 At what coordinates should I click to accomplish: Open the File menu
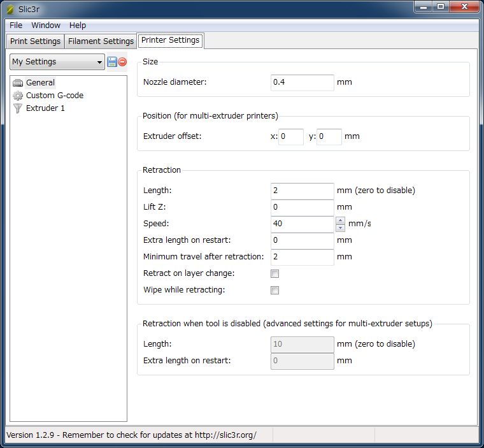pyautogui.click(x=16, y=25)
